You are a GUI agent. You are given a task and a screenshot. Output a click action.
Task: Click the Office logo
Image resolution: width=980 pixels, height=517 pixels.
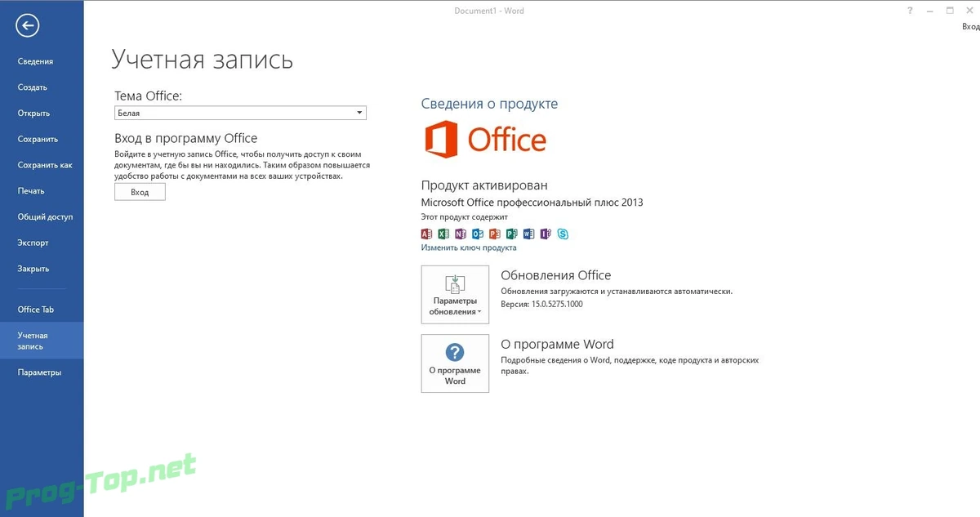point(485,140)
